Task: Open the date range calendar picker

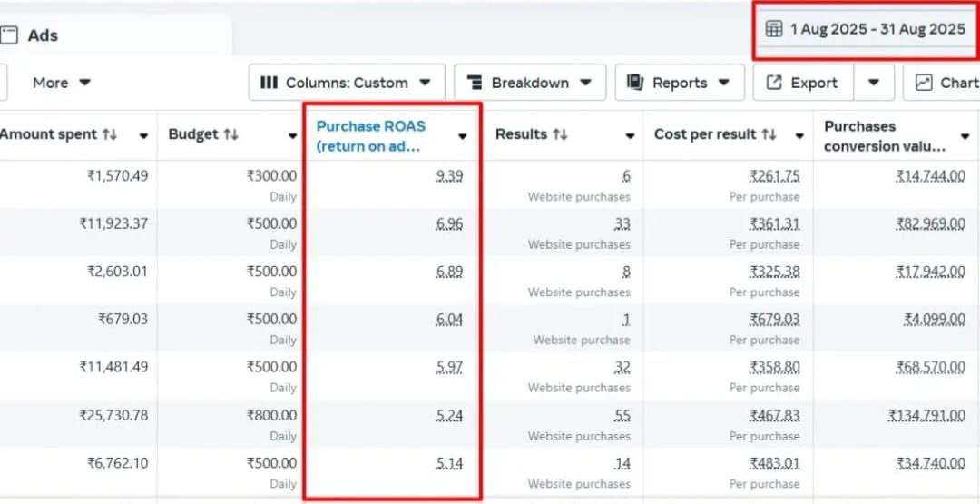Action: (x=774, y=29)
